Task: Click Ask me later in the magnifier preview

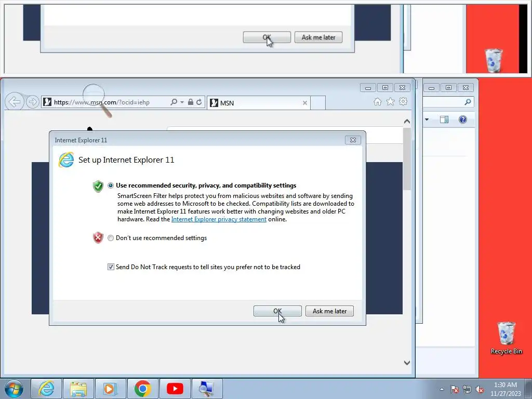Action: tap(318, 37)
